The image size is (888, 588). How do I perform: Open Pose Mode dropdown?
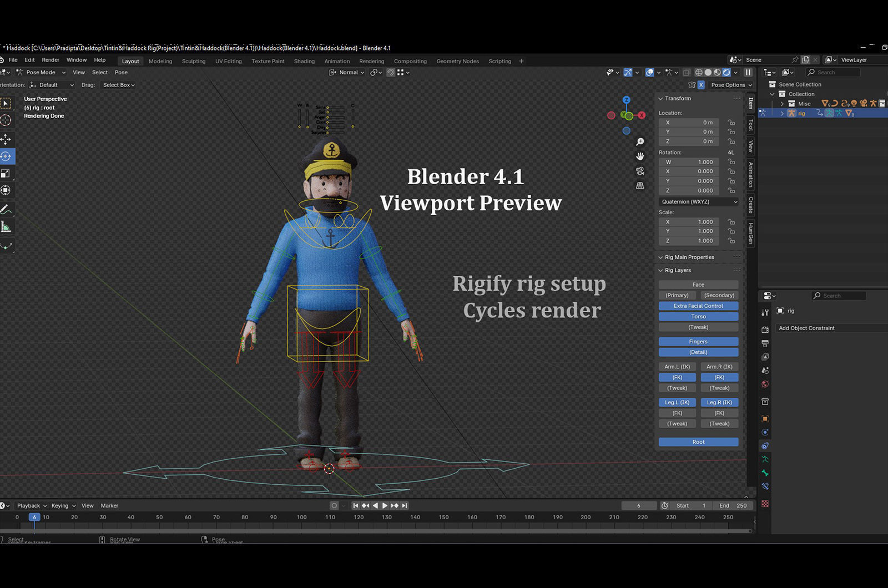pyautogui.click(x=41, y=72)
